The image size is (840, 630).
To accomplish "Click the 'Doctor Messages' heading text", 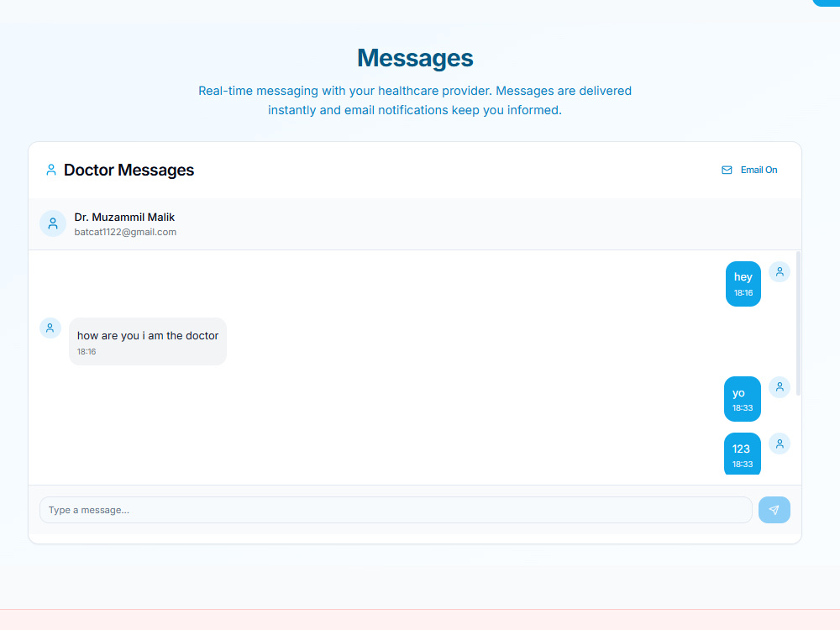I will [x=129, y=170].
